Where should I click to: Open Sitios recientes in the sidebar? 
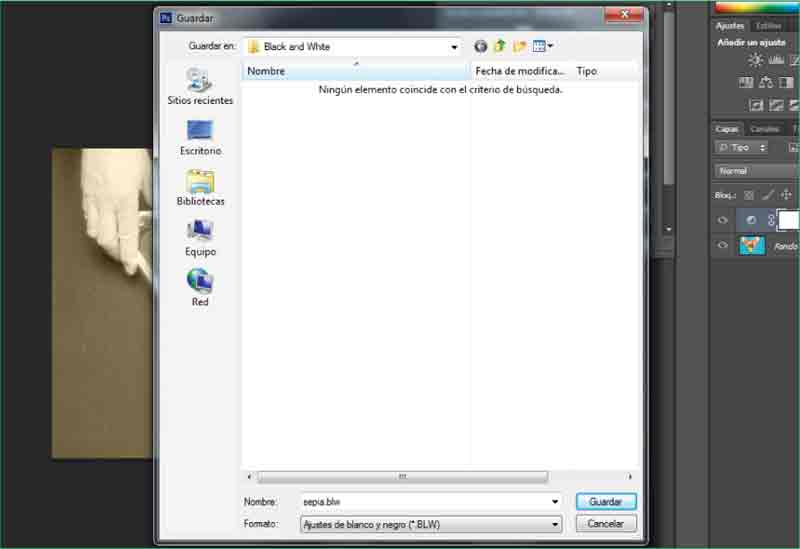[200, 86]
